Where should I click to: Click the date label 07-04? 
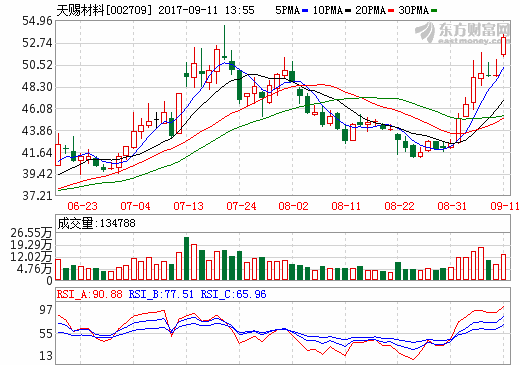point(135,206)
